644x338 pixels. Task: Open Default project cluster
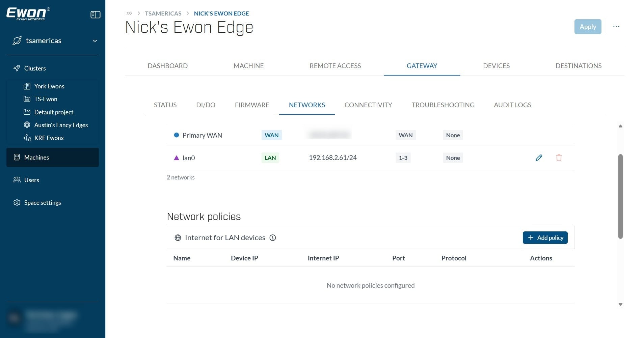[x=54, y=112]
